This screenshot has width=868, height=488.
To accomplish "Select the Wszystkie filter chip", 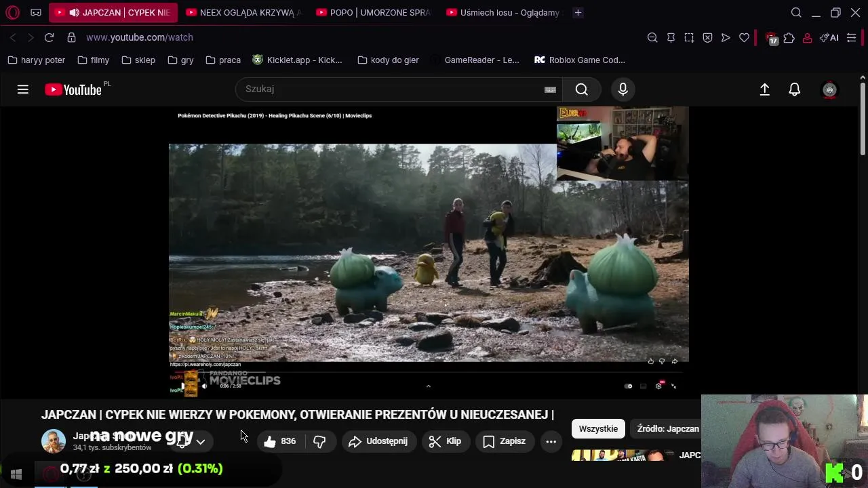I will [x=598, y=428].
